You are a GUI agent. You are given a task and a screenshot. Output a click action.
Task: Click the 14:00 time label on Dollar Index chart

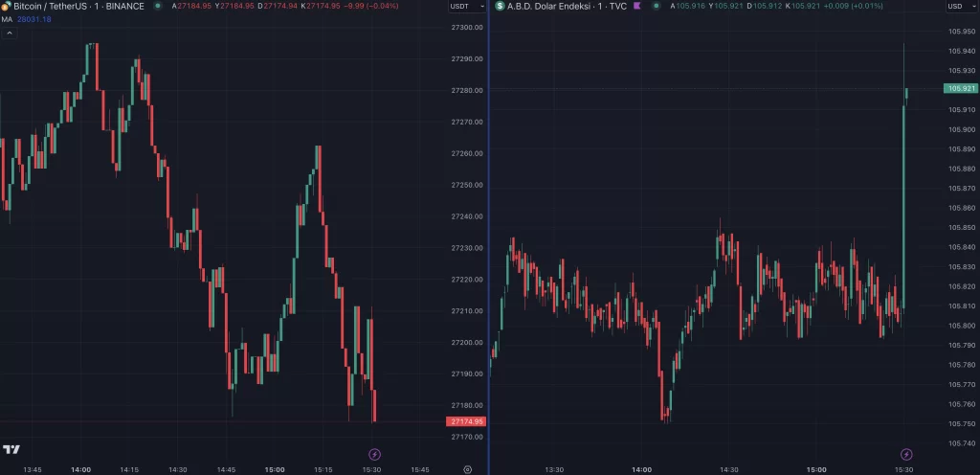click(641, 469)
